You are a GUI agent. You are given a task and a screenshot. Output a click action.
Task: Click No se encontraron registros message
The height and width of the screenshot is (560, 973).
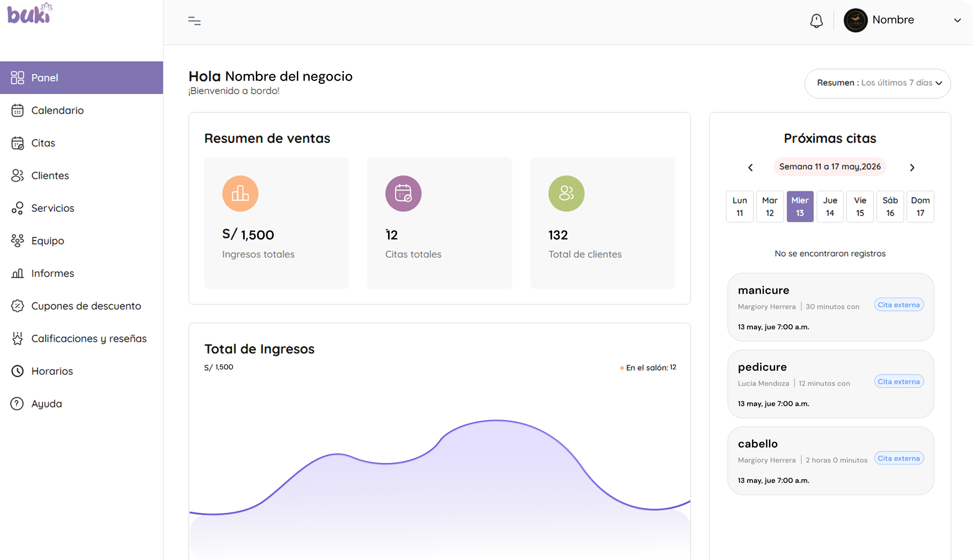(x=830, y=254)
